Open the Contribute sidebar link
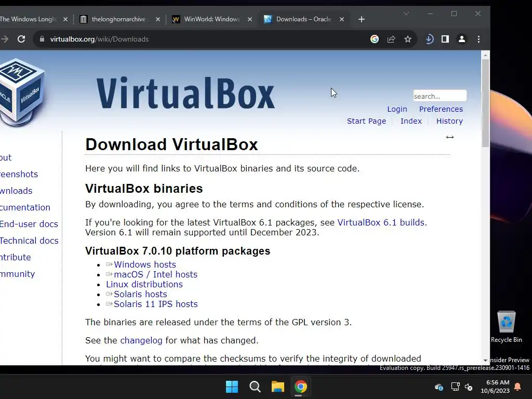532x399 pixels. tap(15, 257)
